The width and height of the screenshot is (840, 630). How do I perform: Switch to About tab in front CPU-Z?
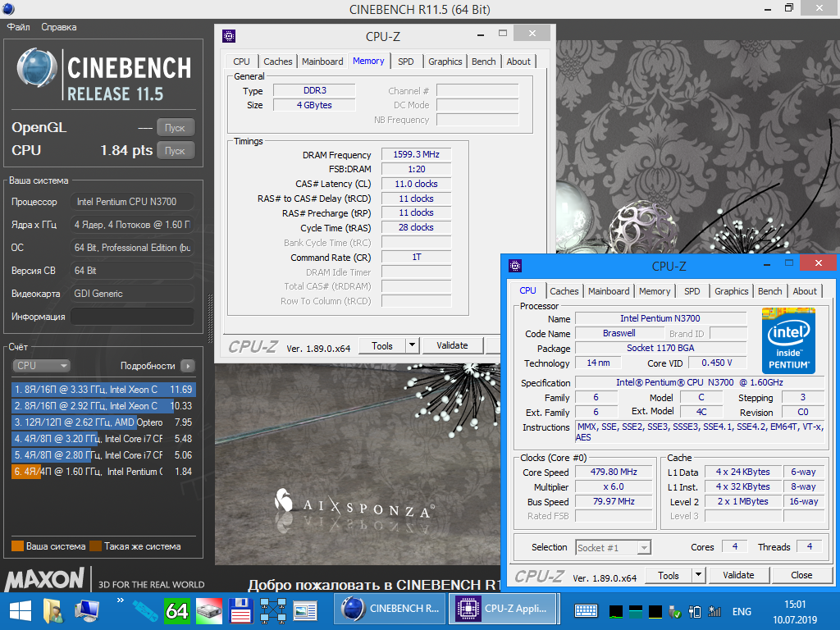click(x=805, y=291)
